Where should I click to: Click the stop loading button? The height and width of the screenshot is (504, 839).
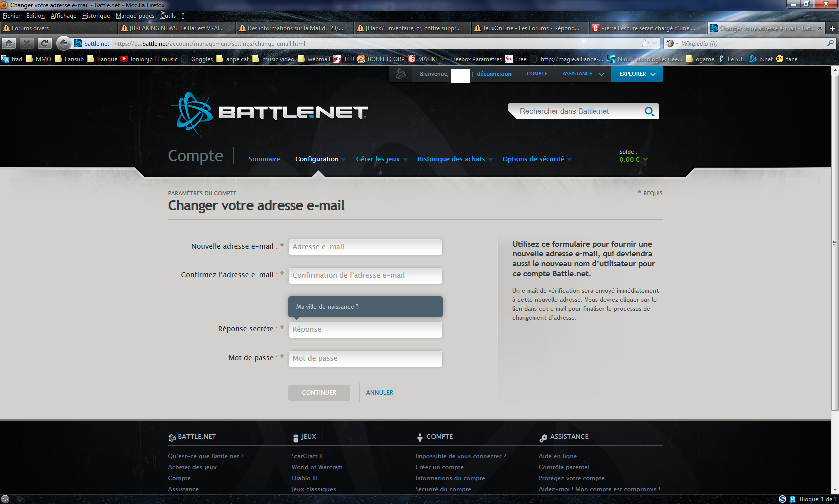click(27, 43)
